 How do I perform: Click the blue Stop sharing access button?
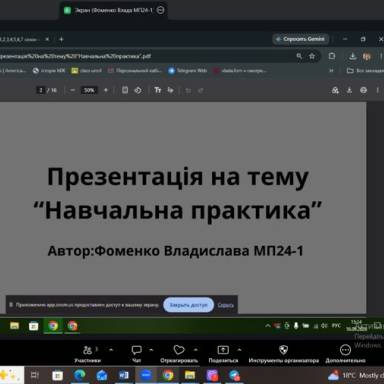(188, 305)
